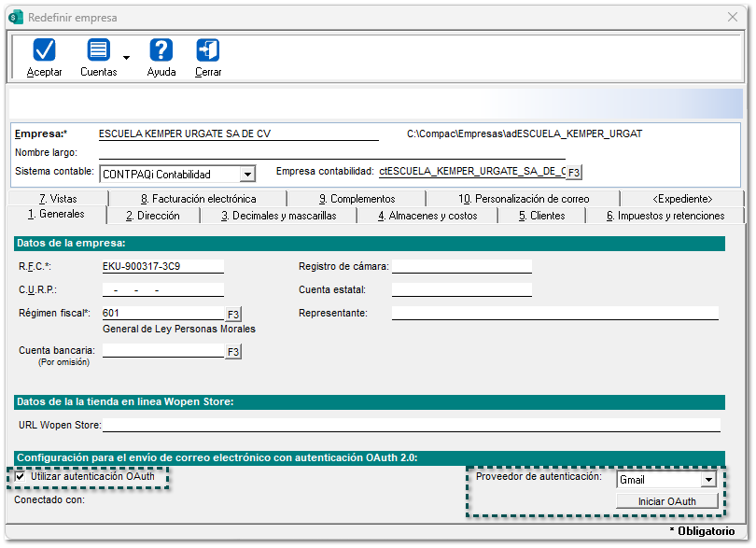Image resolution: width=756 pixels, height=548 pixels.
Task: Uncheck Utilizar autenticación OAuth
Action: tap(21, 477)
